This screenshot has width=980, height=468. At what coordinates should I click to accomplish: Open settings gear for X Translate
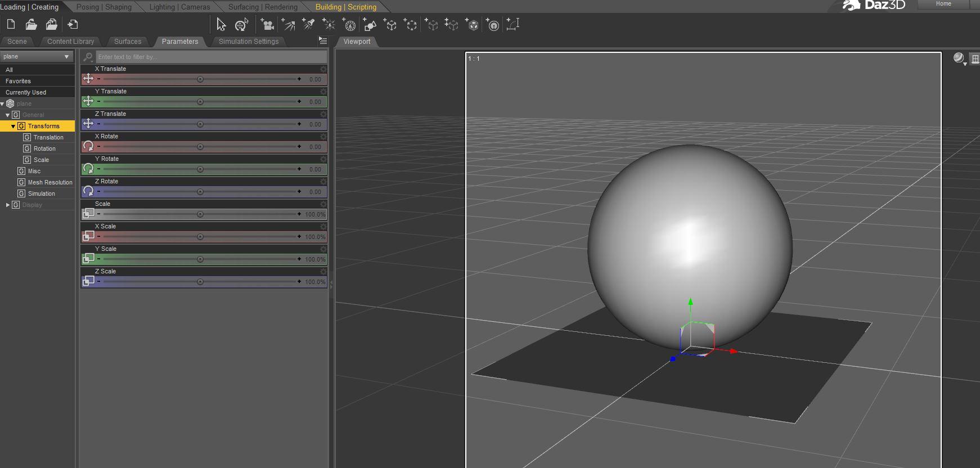pos(323,69)
